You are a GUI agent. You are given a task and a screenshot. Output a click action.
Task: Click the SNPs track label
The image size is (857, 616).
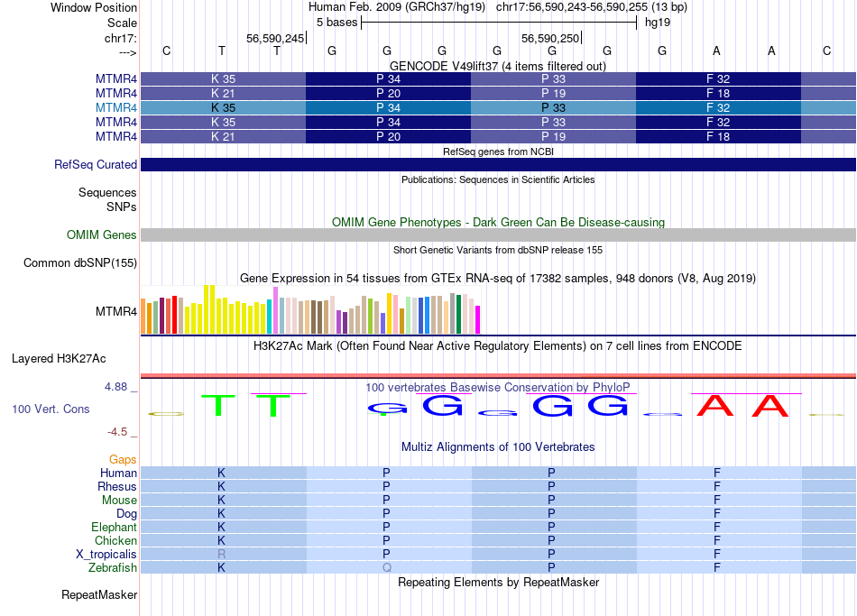[x=122, y=207]
